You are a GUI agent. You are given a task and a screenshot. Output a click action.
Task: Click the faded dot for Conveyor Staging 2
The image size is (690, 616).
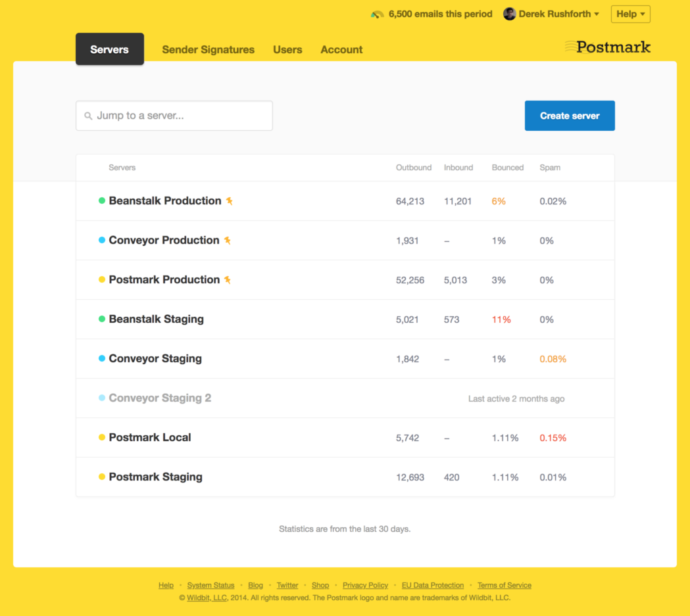click(x=102, y=398)
